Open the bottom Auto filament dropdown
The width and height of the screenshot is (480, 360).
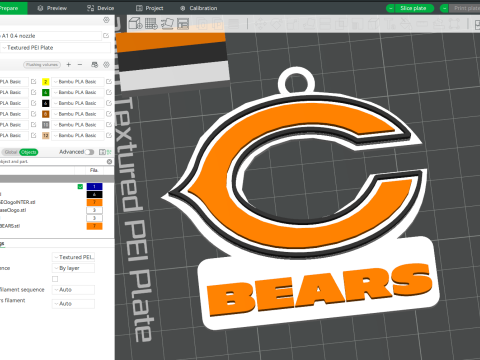(73, 304)
